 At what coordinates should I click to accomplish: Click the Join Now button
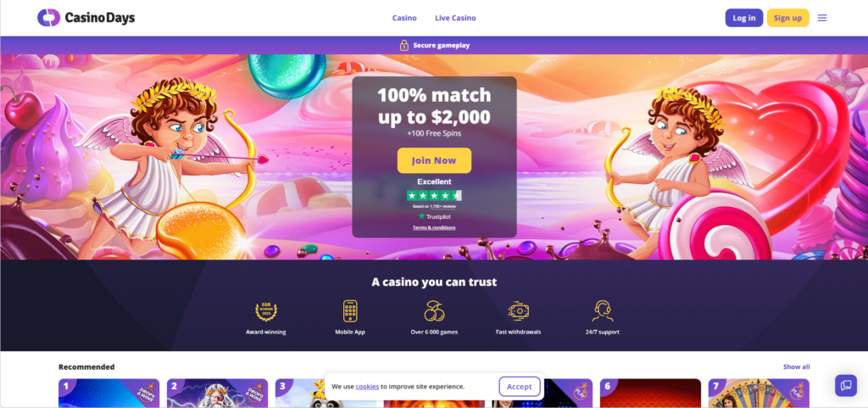click(x=434, y=160)
